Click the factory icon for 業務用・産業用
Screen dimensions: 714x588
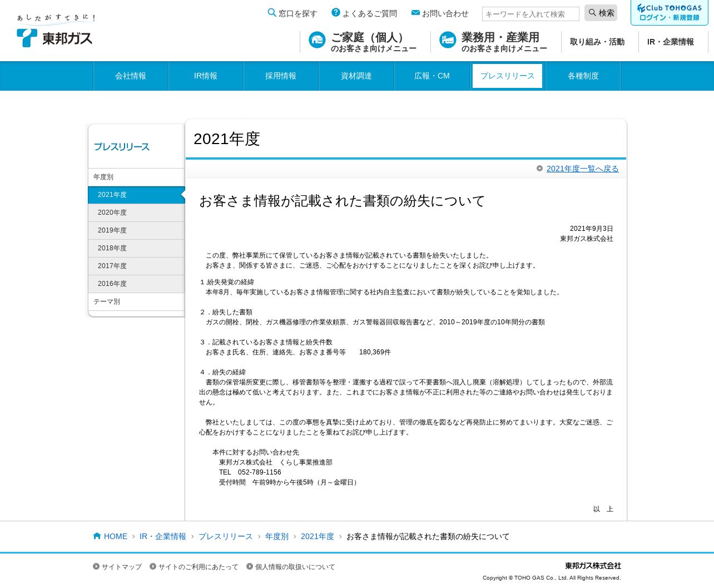(448, 40)
